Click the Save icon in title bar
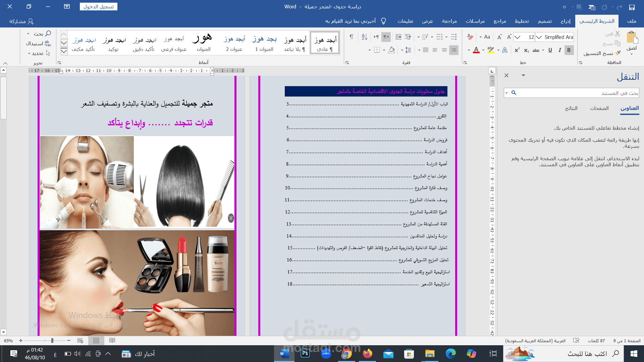 point(632,7)
